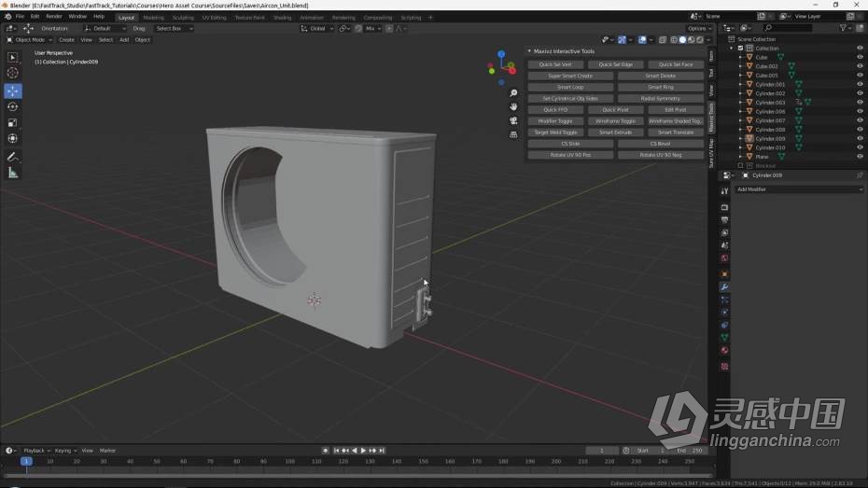
Task: Activate the Move tool
Action: [x=13, y=91]
